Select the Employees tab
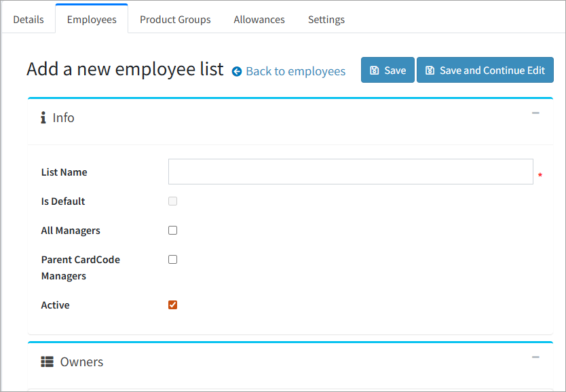Viewport: 566px width, 392px height. [92, 20]
